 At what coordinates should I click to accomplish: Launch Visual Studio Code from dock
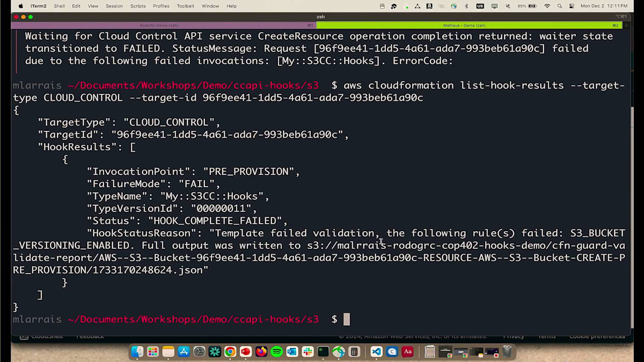376,352
